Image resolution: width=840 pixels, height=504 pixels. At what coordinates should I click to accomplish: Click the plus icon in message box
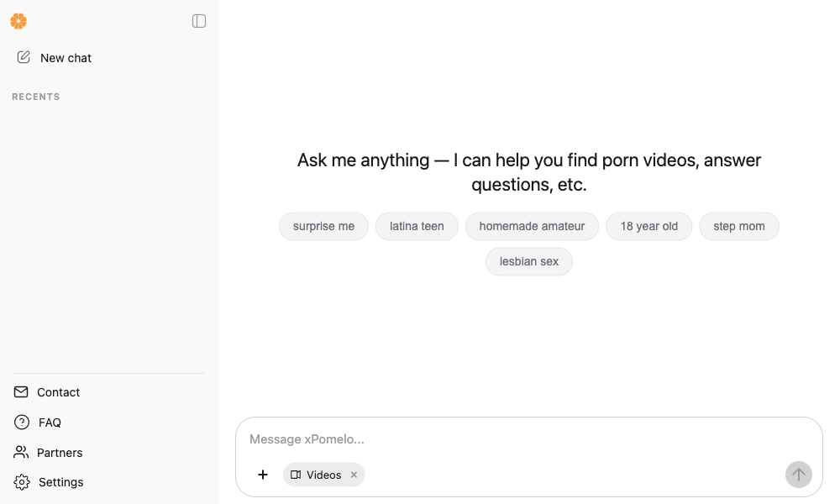click(262, 475)
